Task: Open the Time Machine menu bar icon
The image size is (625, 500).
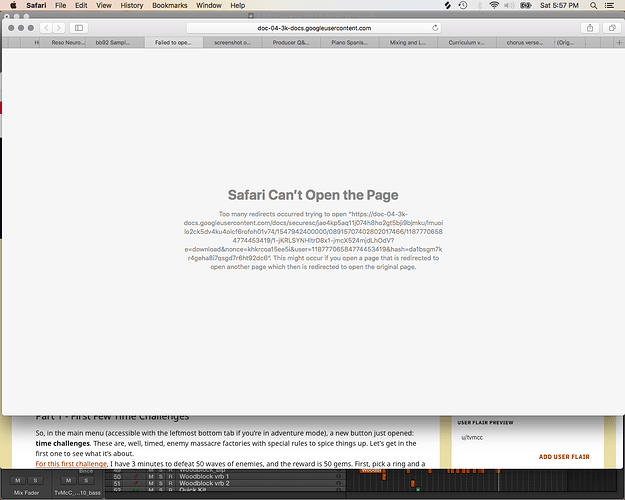Action: click(x=463, y=5)
